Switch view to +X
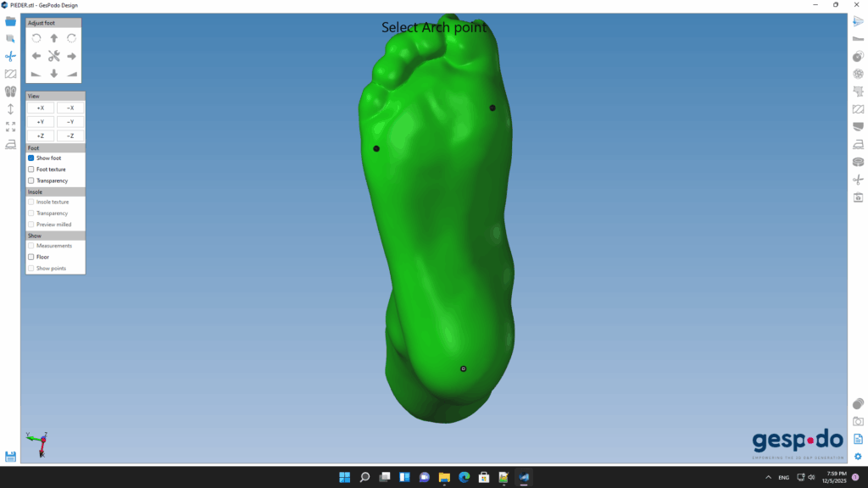This screenshot has height=488, width=868. click(x=41, y=108)
